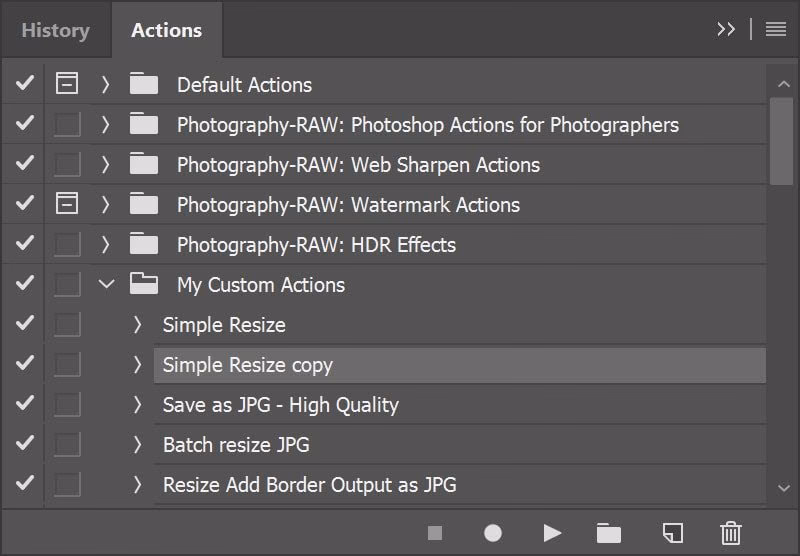
Task: Select the Simple Resize action
Action: pyautogui.click(x=224, y=325)
